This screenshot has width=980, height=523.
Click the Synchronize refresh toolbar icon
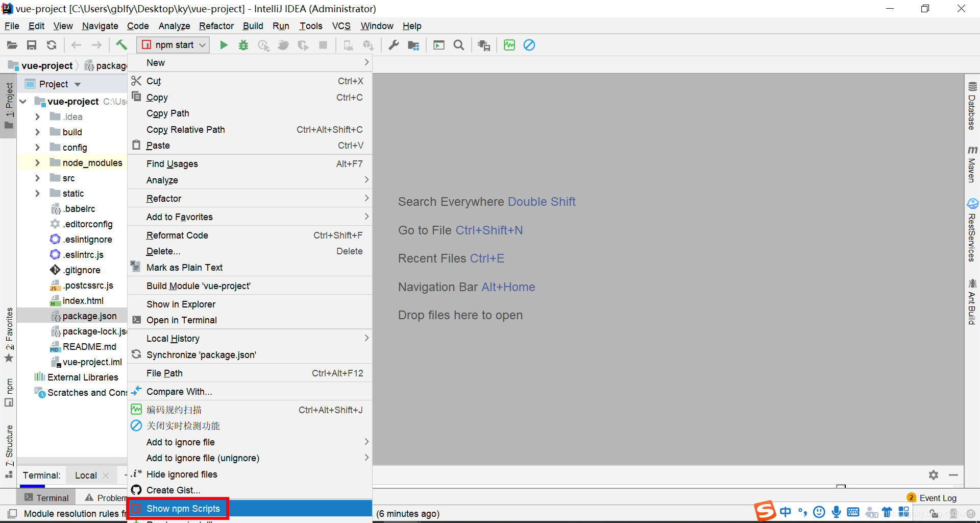click(x=52, y=45)
